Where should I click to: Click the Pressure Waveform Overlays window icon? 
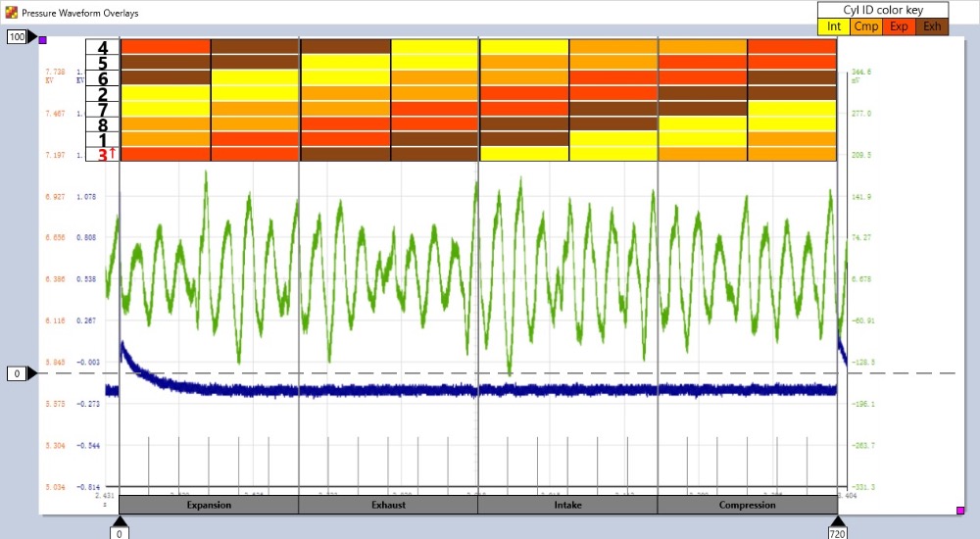click(x=11, y=13)
